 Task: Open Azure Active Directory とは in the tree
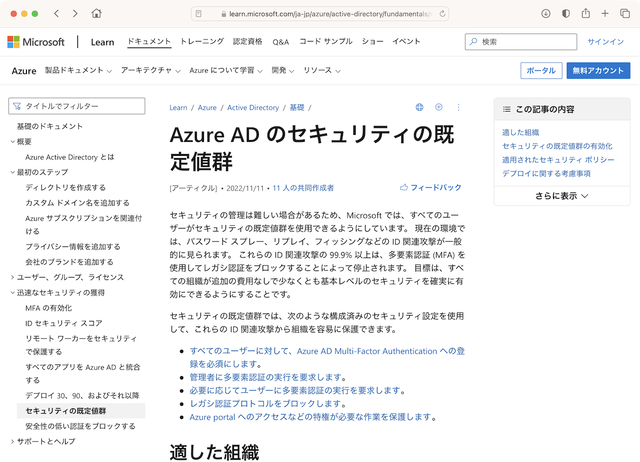[x=70, y=157]
